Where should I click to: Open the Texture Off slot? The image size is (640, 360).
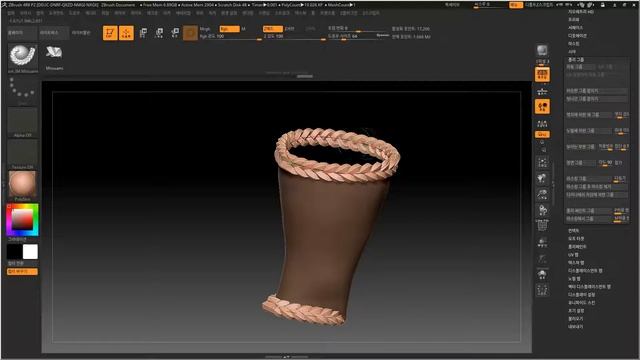(x=22, y=154)
